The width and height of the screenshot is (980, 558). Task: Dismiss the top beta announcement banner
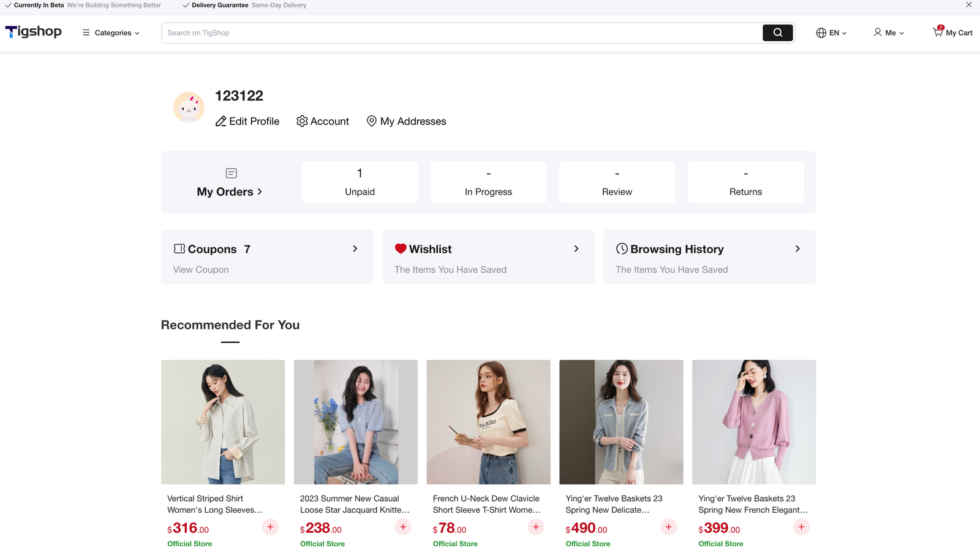pyautogui.click(x=968, y=5)
